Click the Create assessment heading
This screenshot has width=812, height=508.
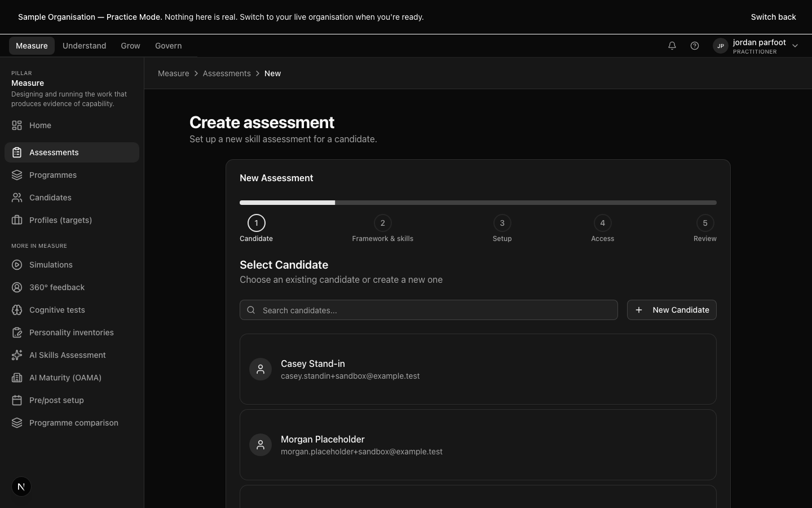point(262,122)
